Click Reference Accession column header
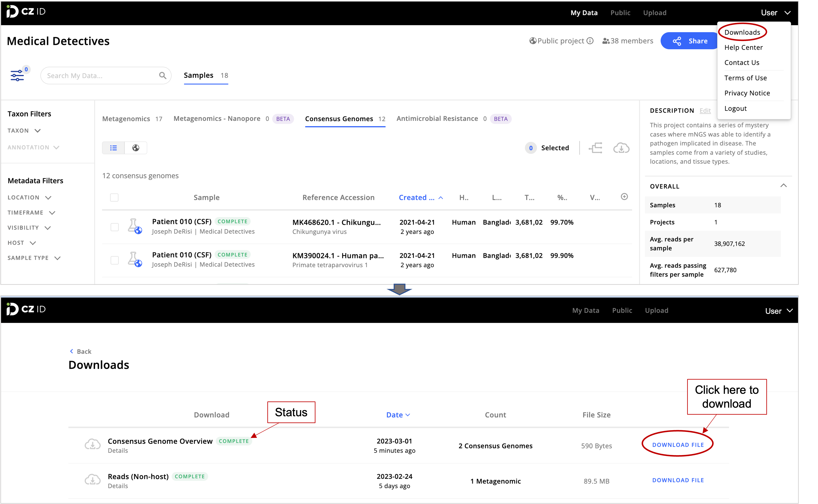The height and width of the screenshot is (504, 818). (339, 198)
